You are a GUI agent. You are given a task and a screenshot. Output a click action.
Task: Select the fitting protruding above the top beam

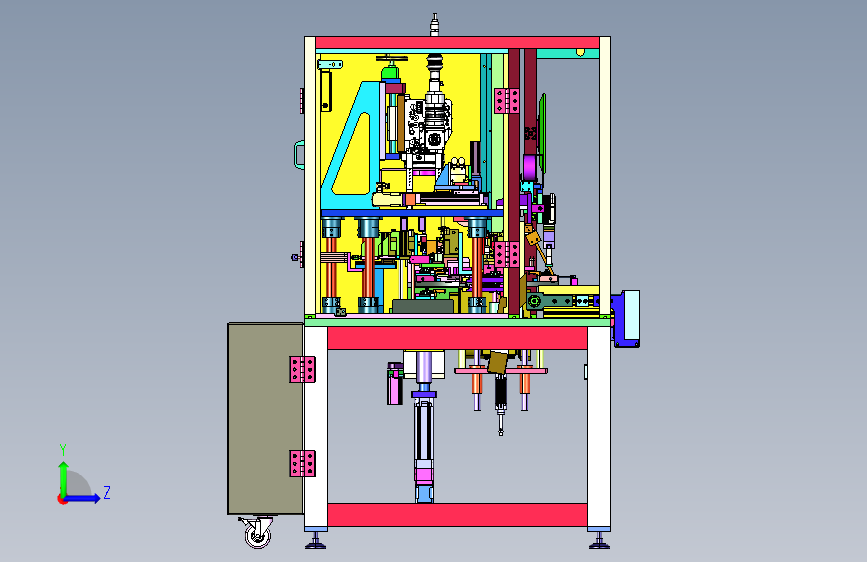[x=435, y=25]
